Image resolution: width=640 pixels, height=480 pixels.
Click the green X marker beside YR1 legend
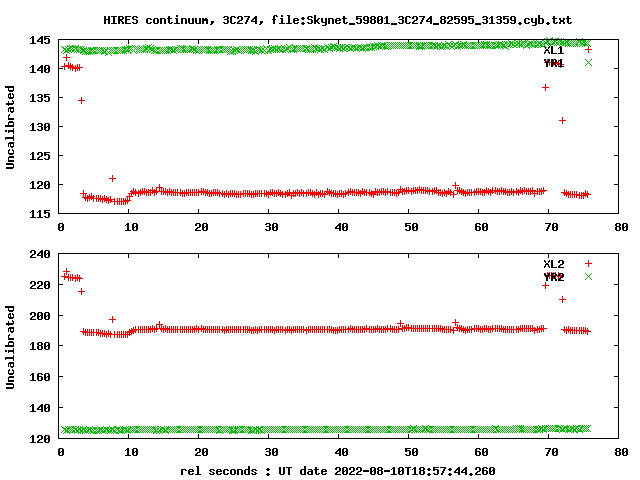click(588, 62)
